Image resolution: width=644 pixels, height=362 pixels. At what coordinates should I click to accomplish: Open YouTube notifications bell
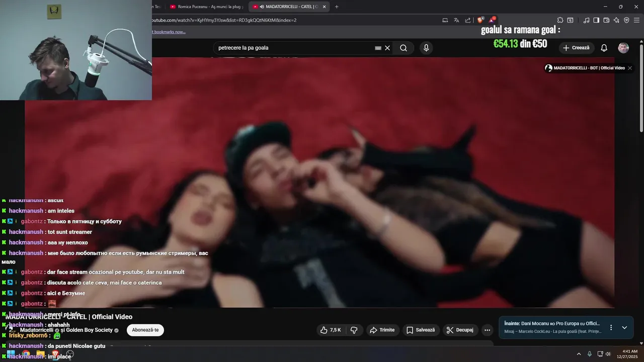604,48
